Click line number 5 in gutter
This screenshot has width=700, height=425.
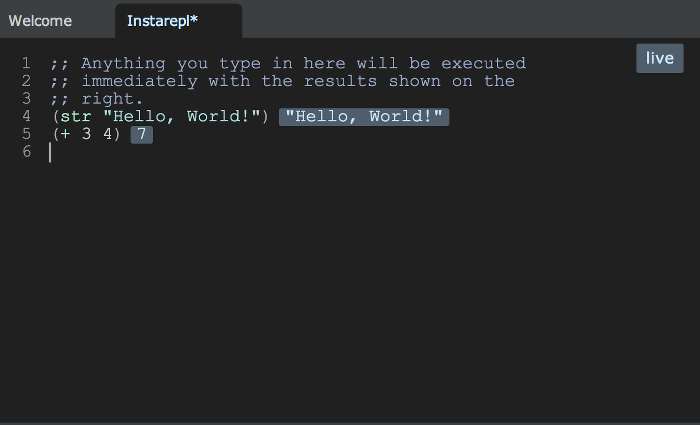pos(26,135)
